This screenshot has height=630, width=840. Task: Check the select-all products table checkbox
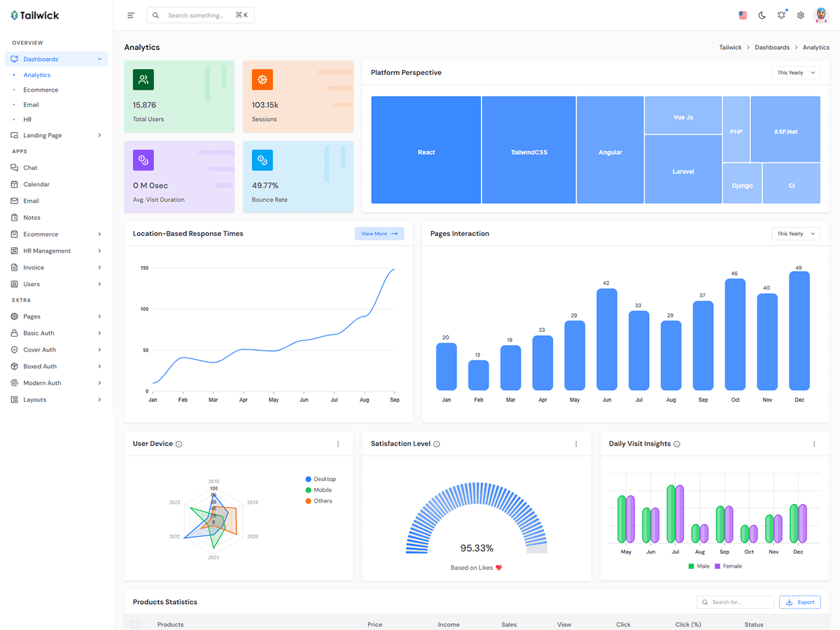135,624
